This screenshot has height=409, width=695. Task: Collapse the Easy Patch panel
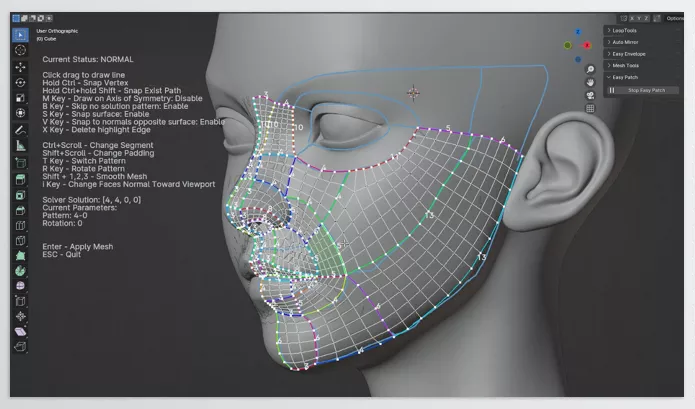pyautogui.click(x=626, y=78)
